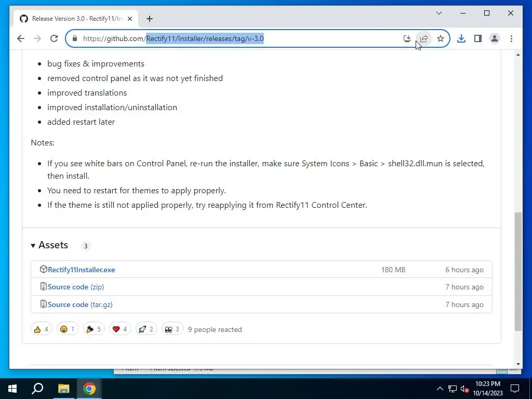Click the zip file icon beside Source code (zip)
The image size is (532, 399).
pos(44,286)
